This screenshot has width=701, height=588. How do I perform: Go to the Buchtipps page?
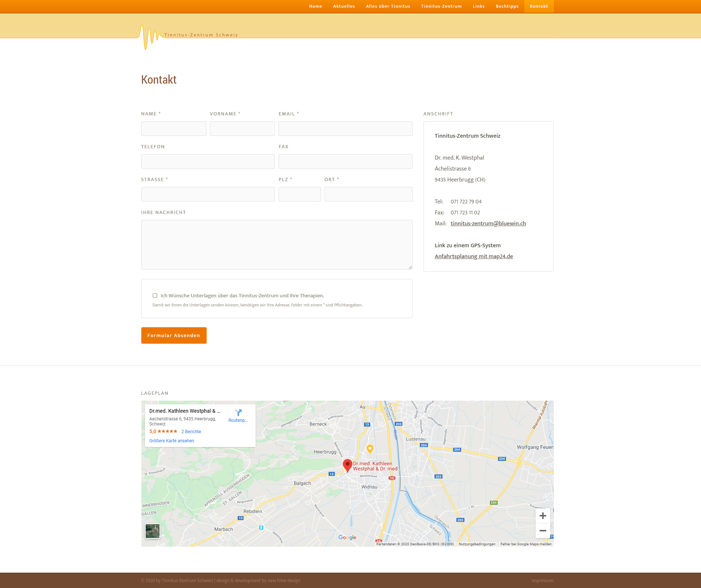click(x=507, y=6)
